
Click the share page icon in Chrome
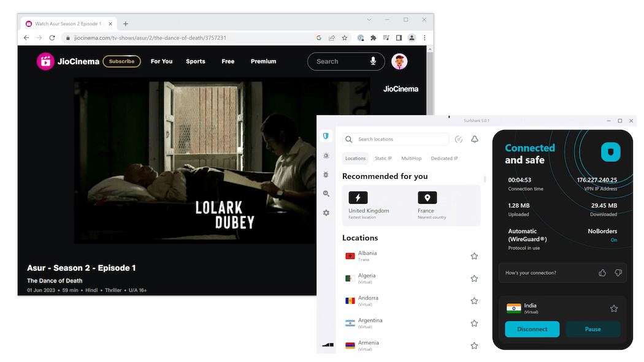[x=332, y=38]
